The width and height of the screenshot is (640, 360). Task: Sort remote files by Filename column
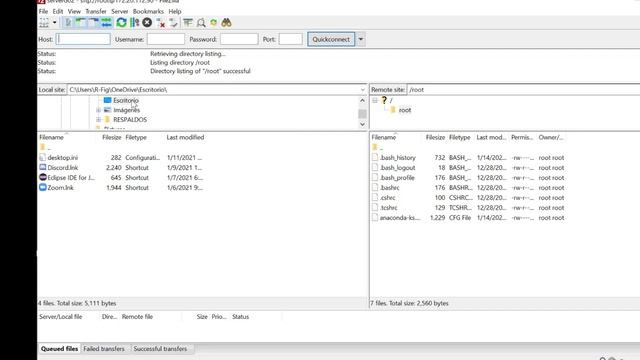[384, 137]
